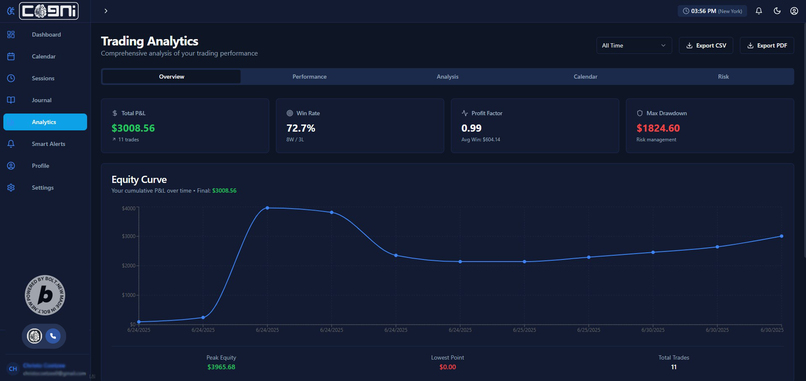Click the Smart Alerts bell icon in sidebar
Screen dimensions: 806x381
tap(11, 144)
